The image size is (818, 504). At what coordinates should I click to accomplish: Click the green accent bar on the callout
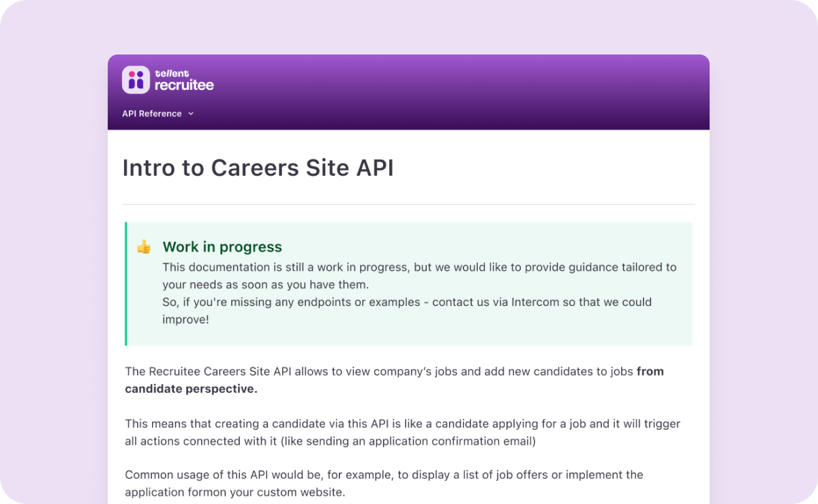coord(125,283)
